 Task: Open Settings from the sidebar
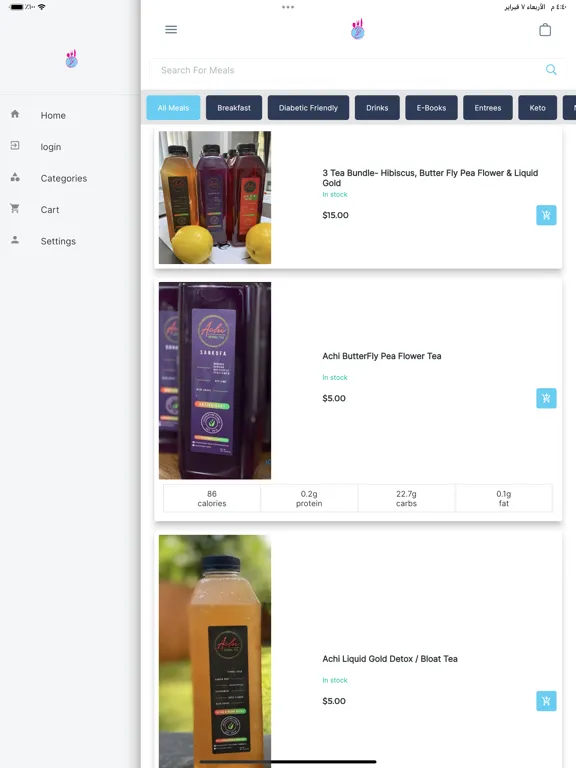(58, 241)
